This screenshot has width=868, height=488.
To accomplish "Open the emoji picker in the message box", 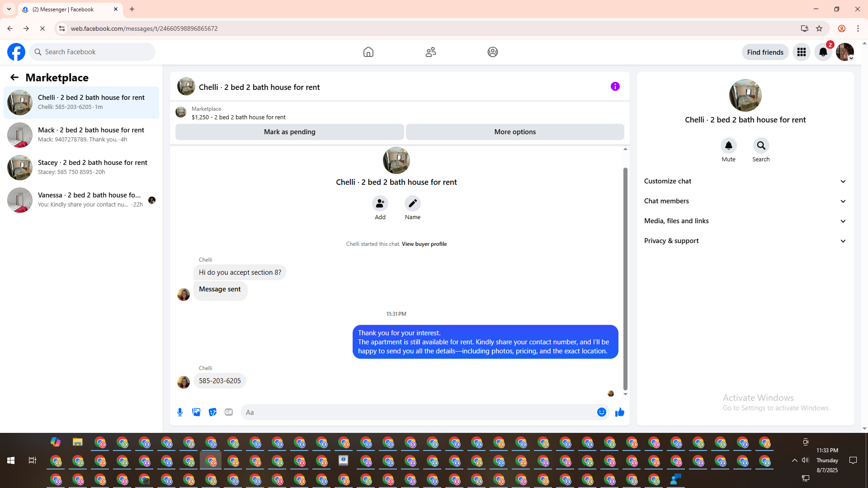I will [x=601, y=412].
